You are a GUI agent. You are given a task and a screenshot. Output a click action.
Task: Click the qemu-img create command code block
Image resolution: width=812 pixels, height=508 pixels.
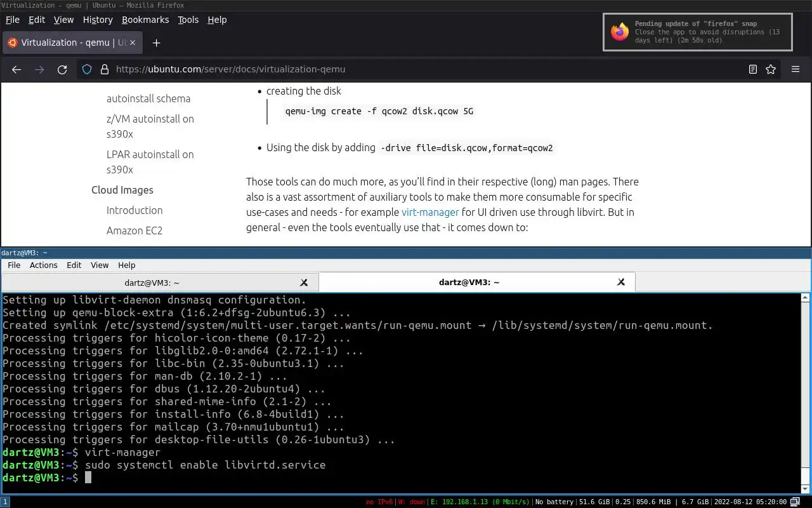click(x=379, y=111)
